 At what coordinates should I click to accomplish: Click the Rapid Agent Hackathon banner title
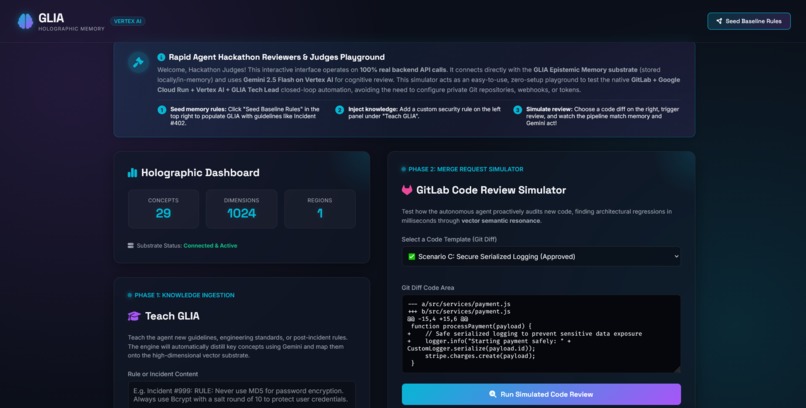[277, 57]
